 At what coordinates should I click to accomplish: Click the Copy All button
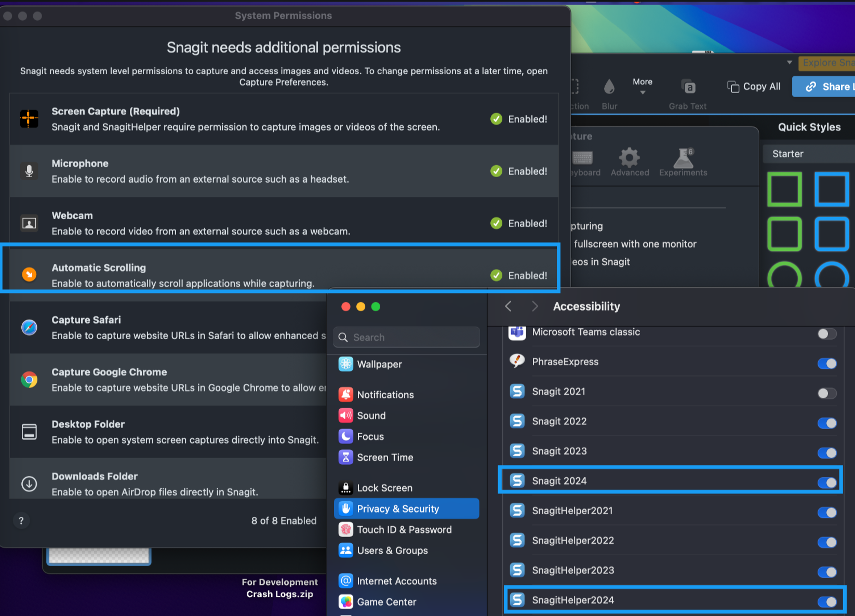click(754, 87)
